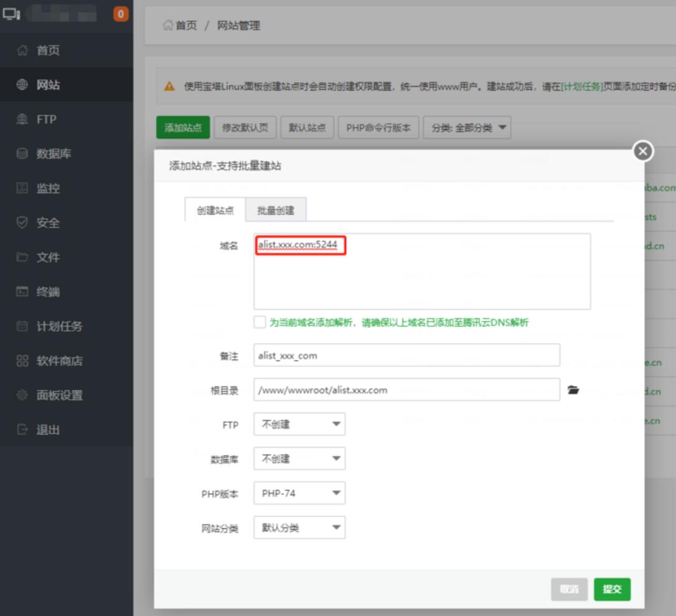Open 软件商店 in the sidebar menu
Image resolution: width=676 pixels, height=616 pixels.
59,361
